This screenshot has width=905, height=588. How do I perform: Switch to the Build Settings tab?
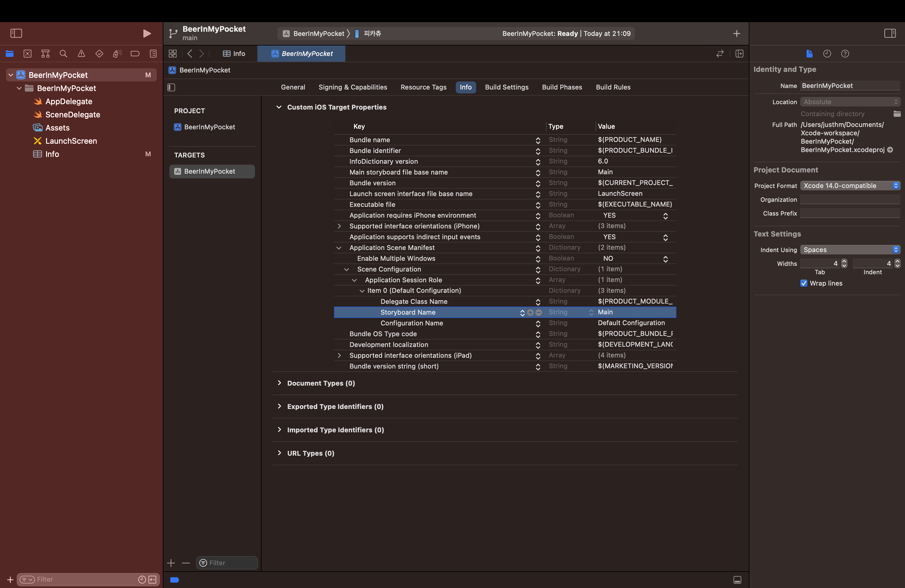pos(506,87)
